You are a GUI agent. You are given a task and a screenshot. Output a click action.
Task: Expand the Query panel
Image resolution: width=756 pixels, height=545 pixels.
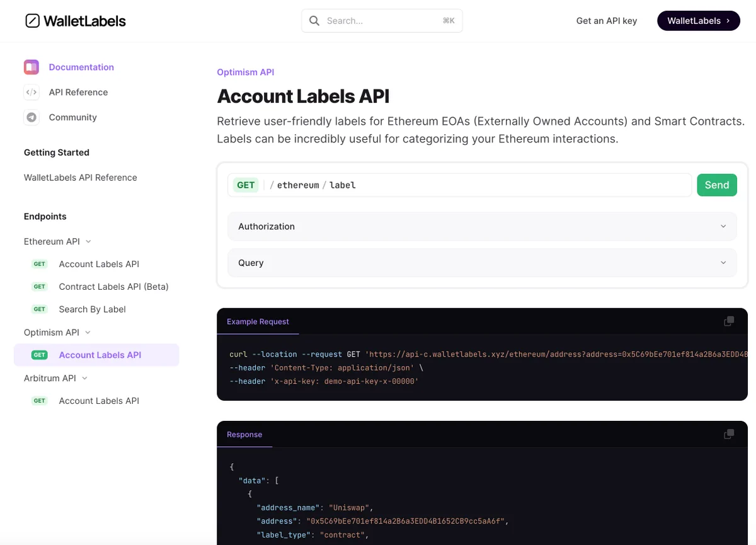click(x=482, y=263)
